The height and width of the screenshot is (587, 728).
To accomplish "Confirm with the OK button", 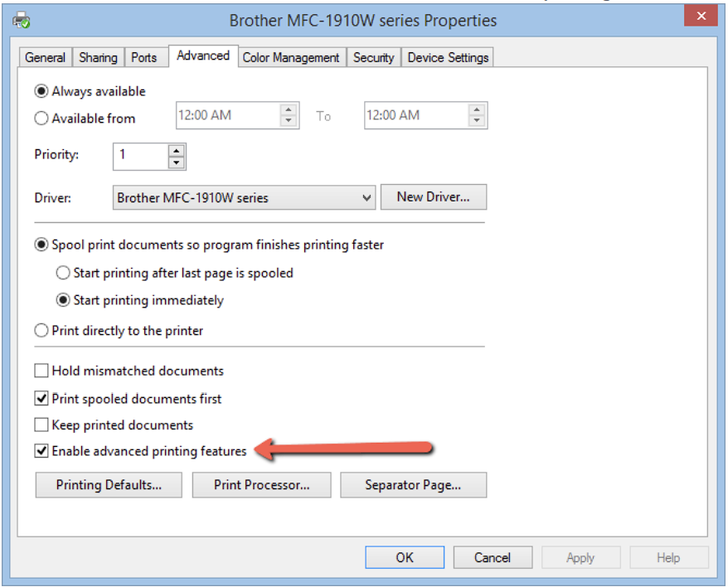I will point(405,557).
